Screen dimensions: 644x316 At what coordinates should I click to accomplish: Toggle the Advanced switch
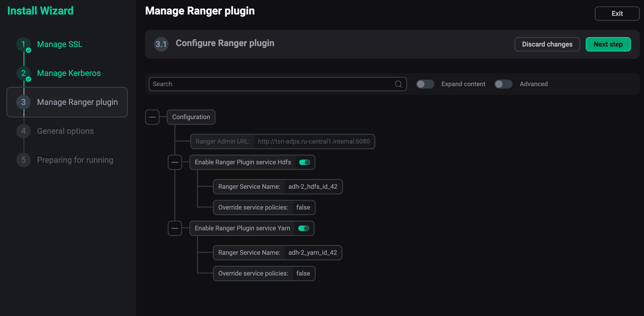pos(503,84)
